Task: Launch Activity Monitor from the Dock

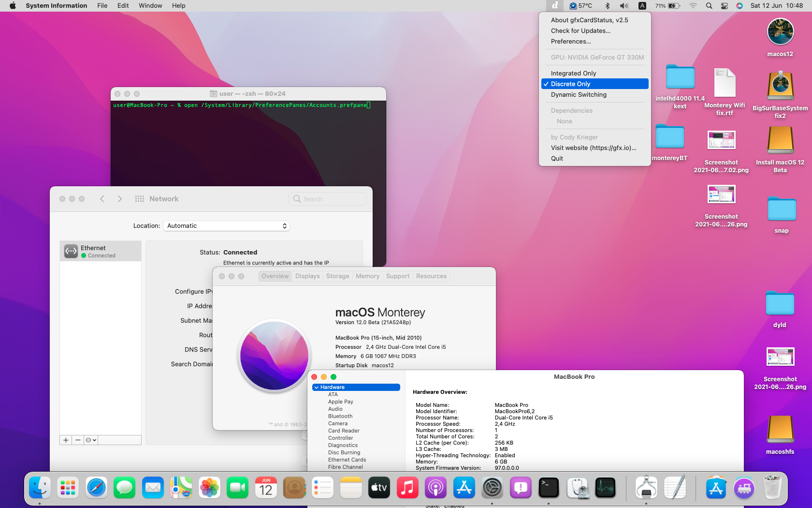Action: tap(605, 488)
